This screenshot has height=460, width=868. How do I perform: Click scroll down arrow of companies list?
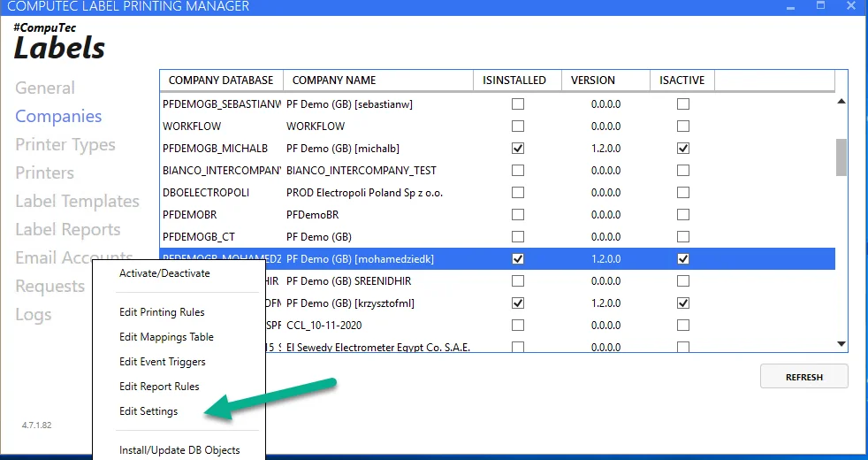841,344
